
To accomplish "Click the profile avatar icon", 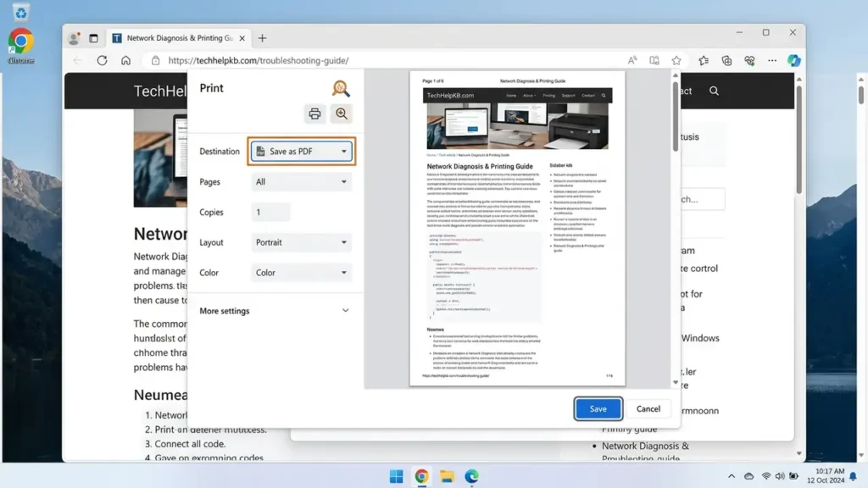I will pos(74,38).
